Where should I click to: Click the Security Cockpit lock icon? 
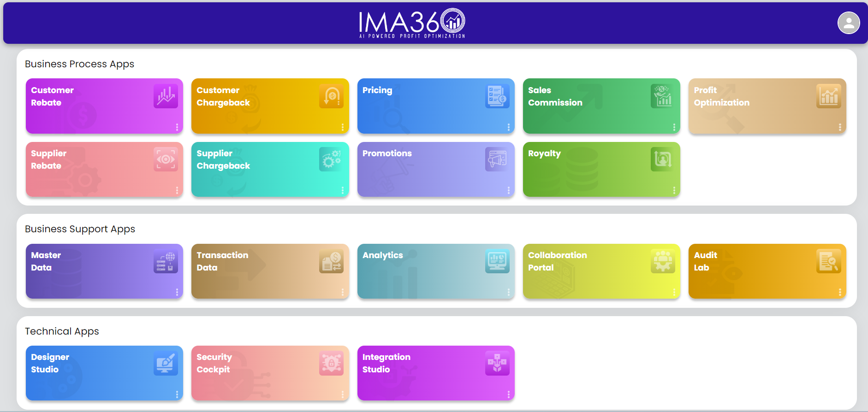tap(331, 363)
